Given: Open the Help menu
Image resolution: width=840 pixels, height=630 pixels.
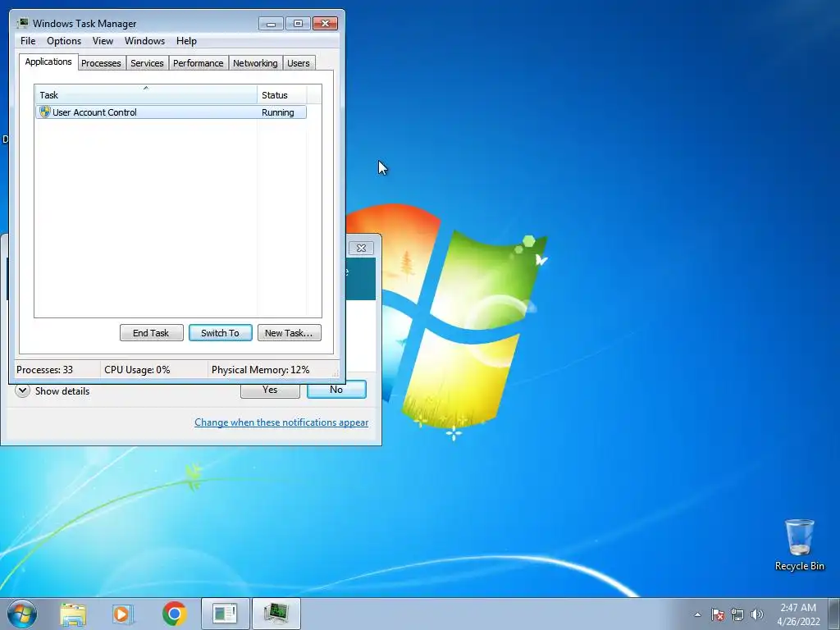Looking at the screenshot, I should [x=186, y=41].
